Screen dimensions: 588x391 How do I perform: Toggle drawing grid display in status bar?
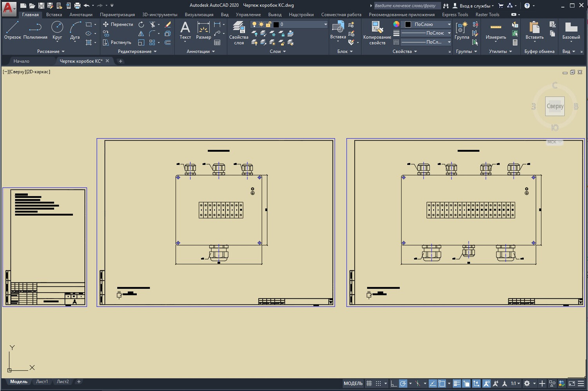click(x=369, y=384)
